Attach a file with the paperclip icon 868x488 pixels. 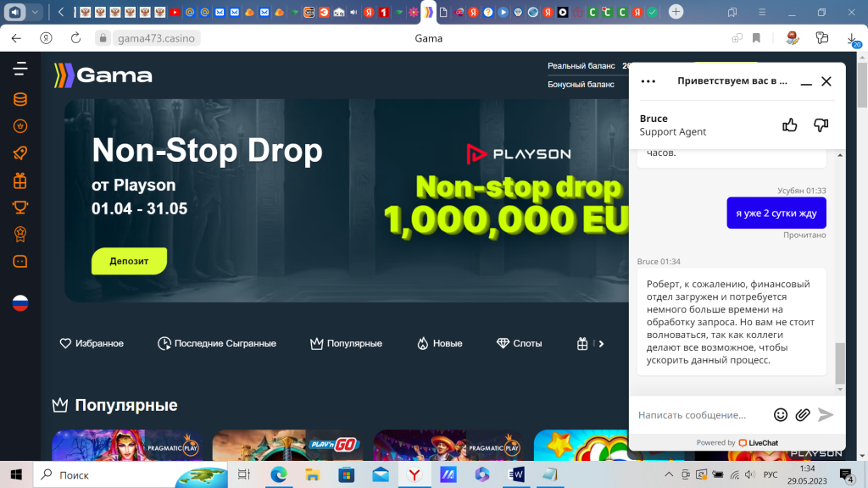pos(803,415)
